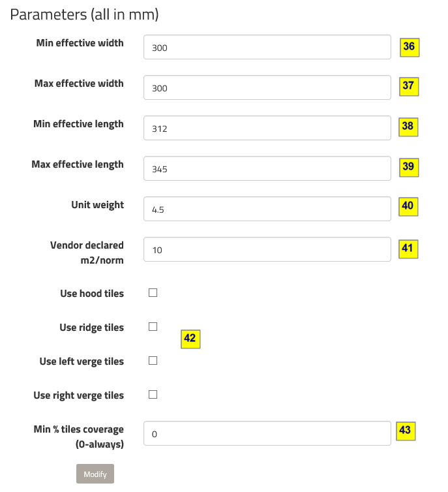Screen dimensions: 448x492
Task: Click the yellow marker numbered 37
Action: click(x=408, y=86)
